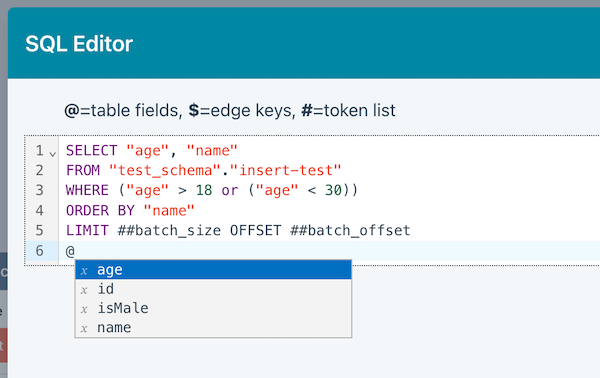Click variable icon beside 'isMale' suggestion

(84, 310)
